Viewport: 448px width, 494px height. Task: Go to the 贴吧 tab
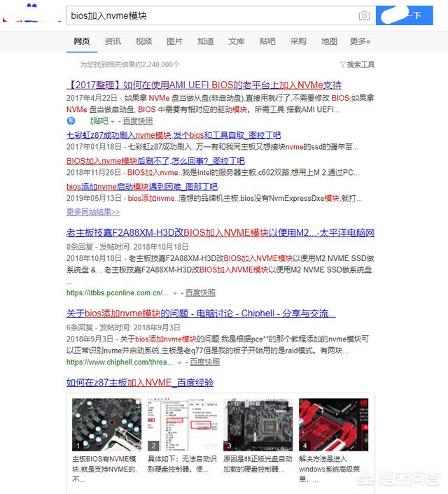point(267,41)
